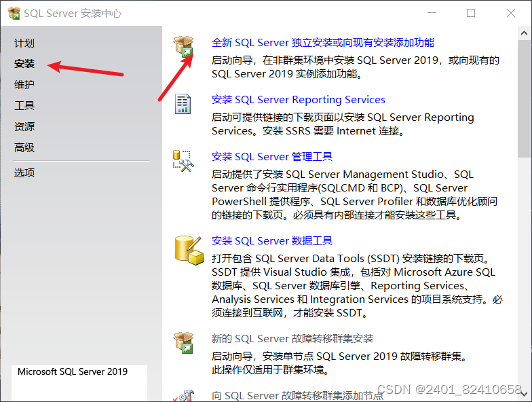
Task: Open 安装 SQL Server 管理工具 link
Action: pyautogui.click(x=271, y=156)
